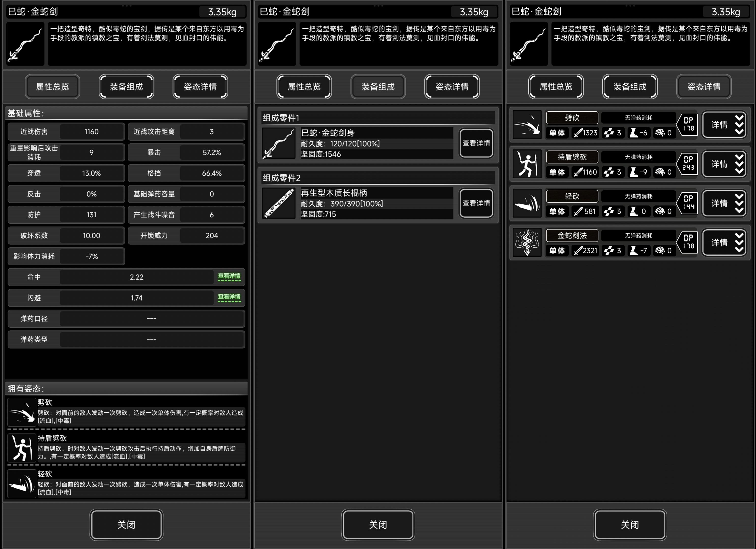Click 持盾劈砍 icon under 拥有姿态 list
The width and height of the screenshot is (756, 549).
22,448
